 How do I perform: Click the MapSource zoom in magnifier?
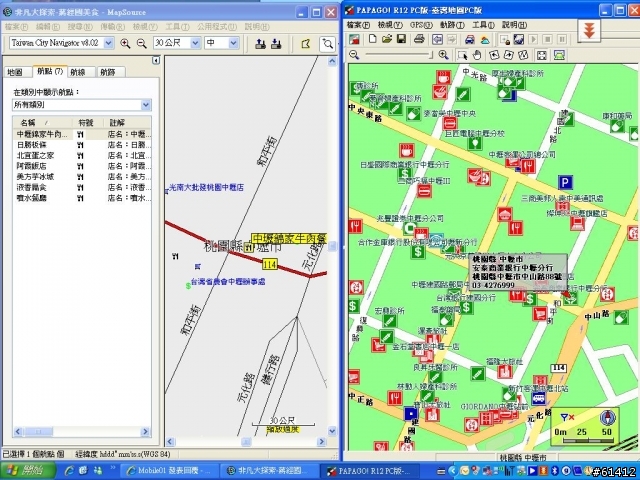point(126,44)
